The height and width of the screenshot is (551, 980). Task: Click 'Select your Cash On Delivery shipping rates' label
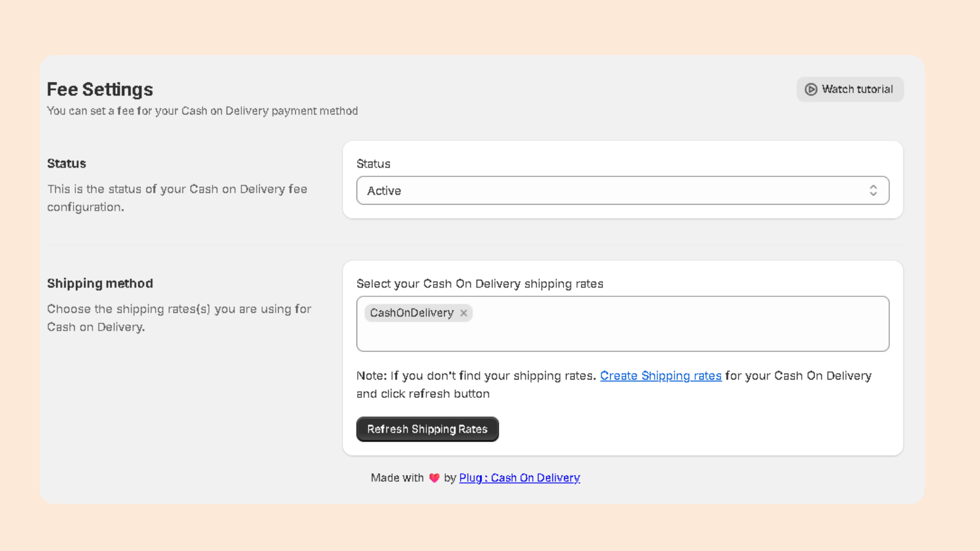pyautogui.click(x=480, y=284)
